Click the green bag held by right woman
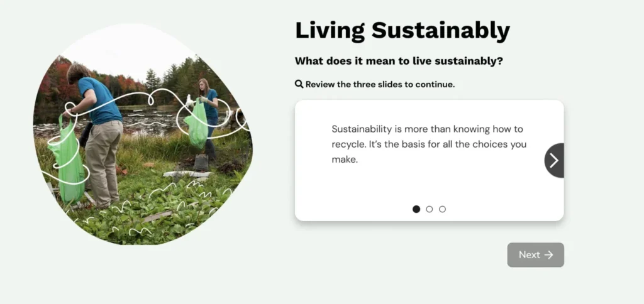 click(197, 124)
